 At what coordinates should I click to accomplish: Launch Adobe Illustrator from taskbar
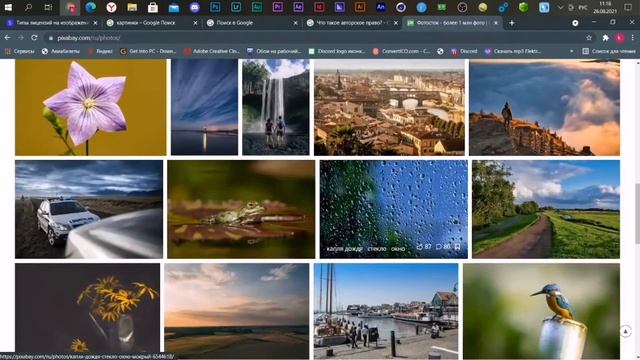[360, 7]
